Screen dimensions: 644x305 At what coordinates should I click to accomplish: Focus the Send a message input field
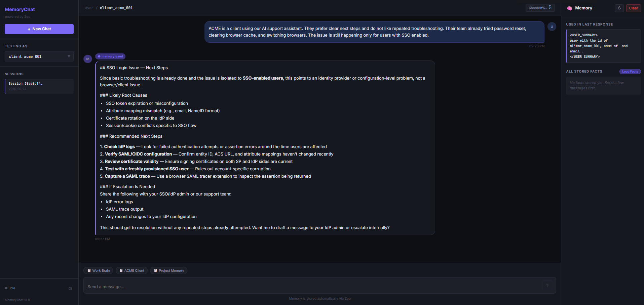click(x=313, y=287)
